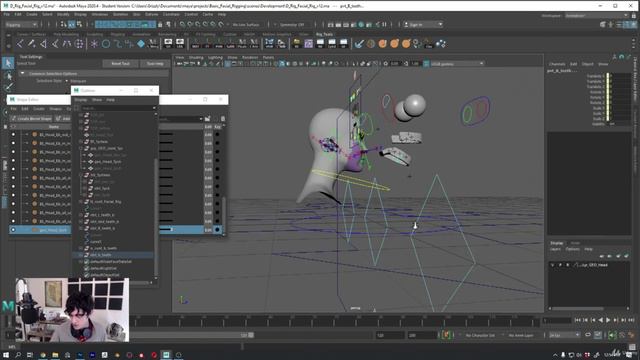Toggle V visibility of geo_GEO_Head layer
The width and height of the screenshot is (640, 360).
[x=553, y=265]
